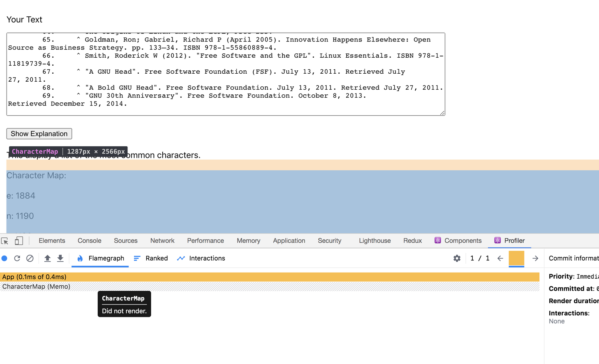Click the reload and start profiling icon

(17, 258)
